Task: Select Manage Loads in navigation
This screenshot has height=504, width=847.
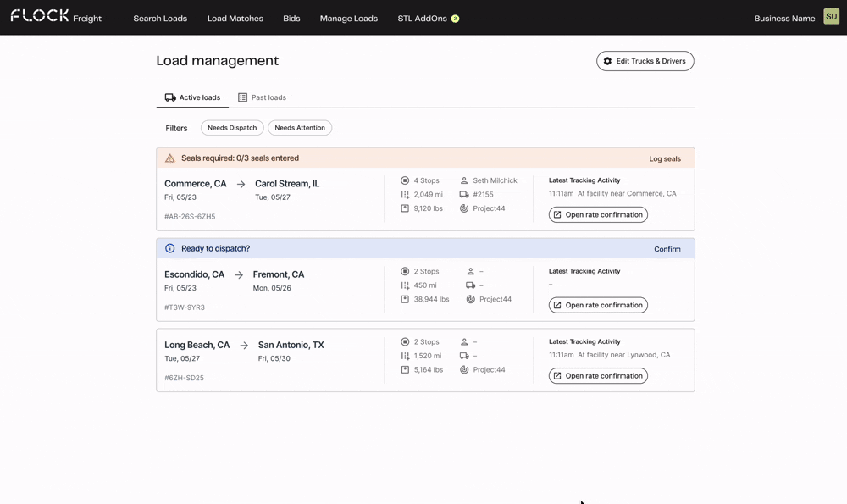Action: tap(348, 19)
